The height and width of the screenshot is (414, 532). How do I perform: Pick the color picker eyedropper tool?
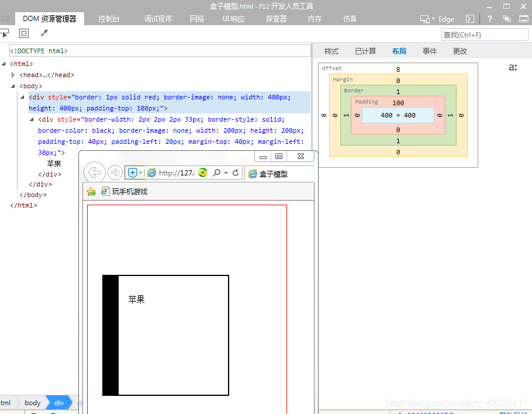pyautogui.click(x=44, y=33)
